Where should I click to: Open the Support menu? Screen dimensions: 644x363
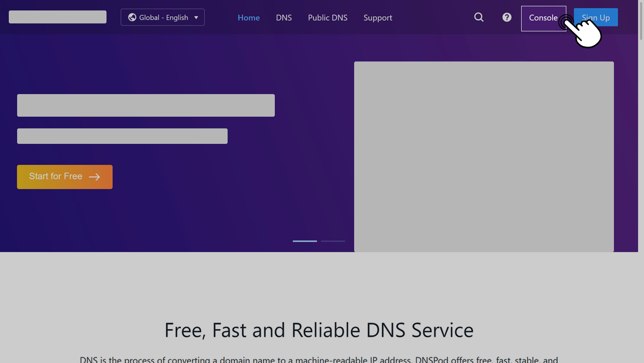coord(378,18)
